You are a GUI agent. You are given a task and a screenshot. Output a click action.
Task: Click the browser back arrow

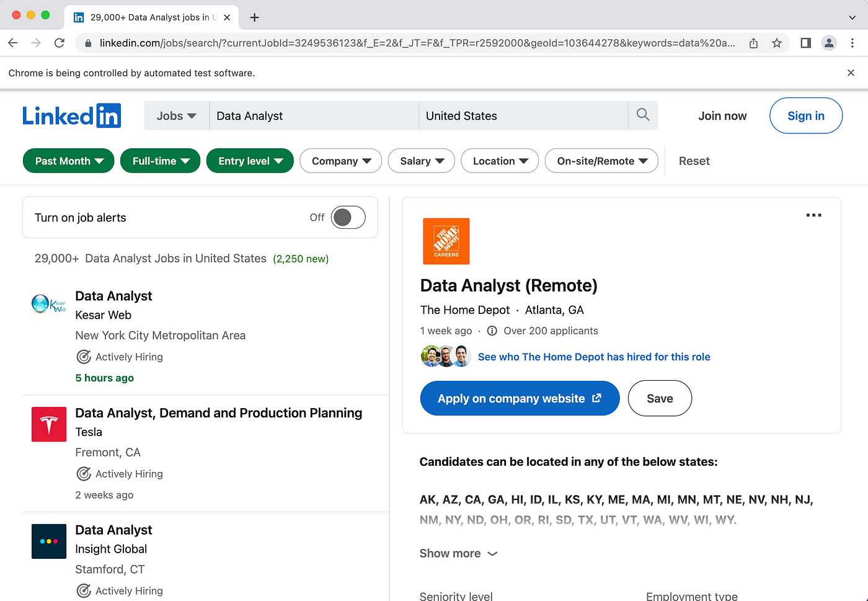click(13, 43)
